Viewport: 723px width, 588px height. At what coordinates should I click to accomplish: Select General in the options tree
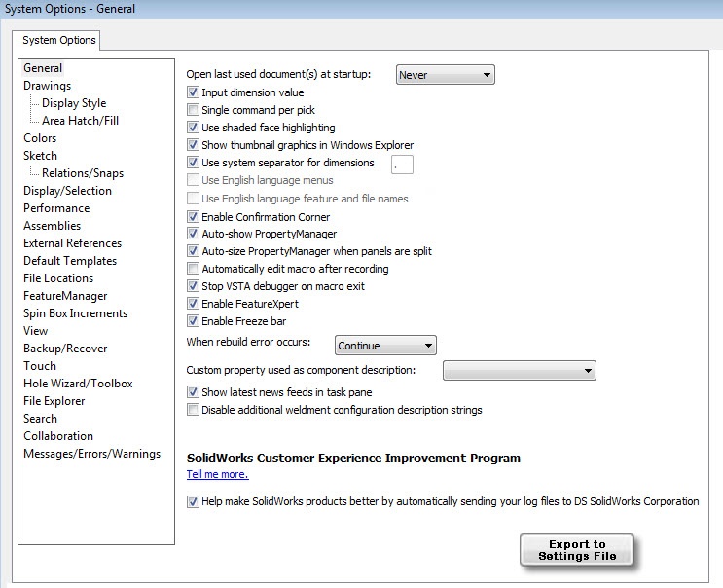coord(43,68)
